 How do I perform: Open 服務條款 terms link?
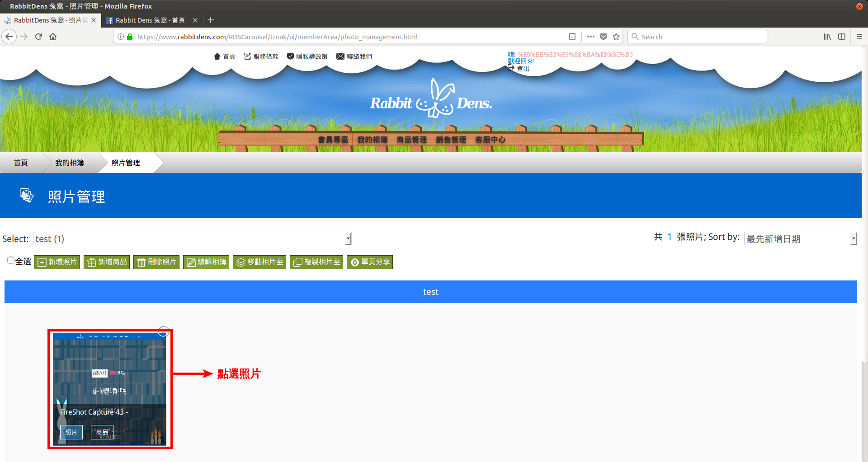tap(261, 56)
